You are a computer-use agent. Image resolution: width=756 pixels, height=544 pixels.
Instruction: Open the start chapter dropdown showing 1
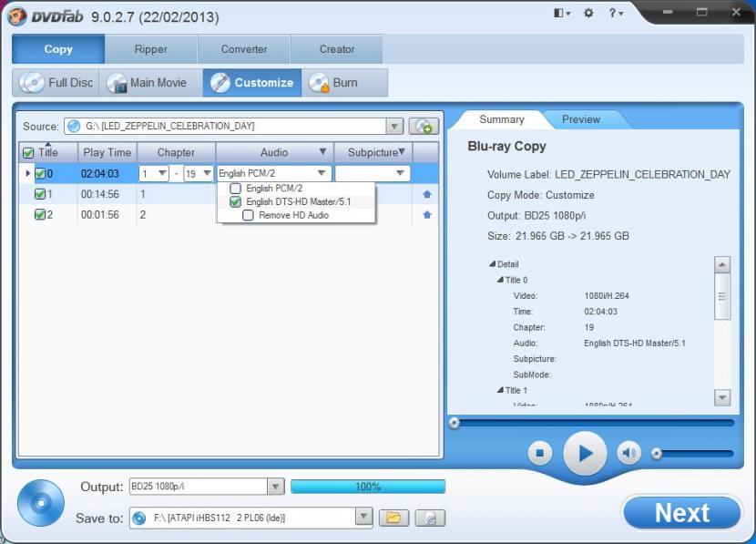tap(162, 173)
